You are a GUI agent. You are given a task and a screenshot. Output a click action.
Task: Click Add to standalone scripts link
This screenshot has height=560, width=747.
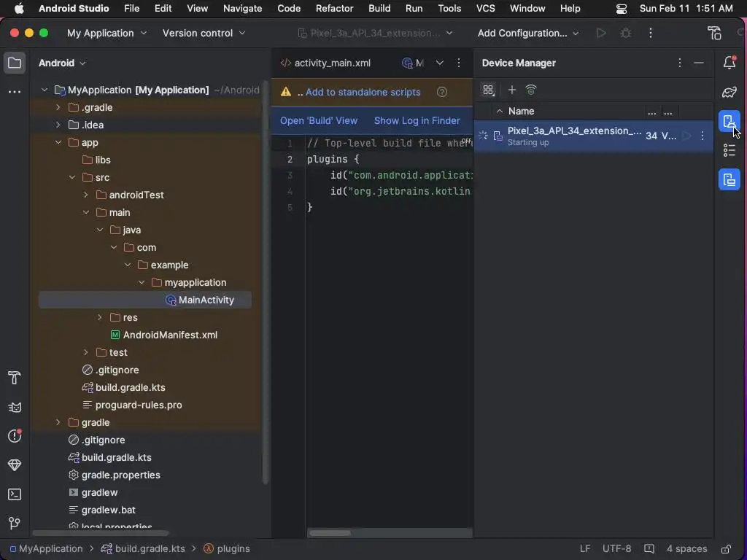coord(363,92)
